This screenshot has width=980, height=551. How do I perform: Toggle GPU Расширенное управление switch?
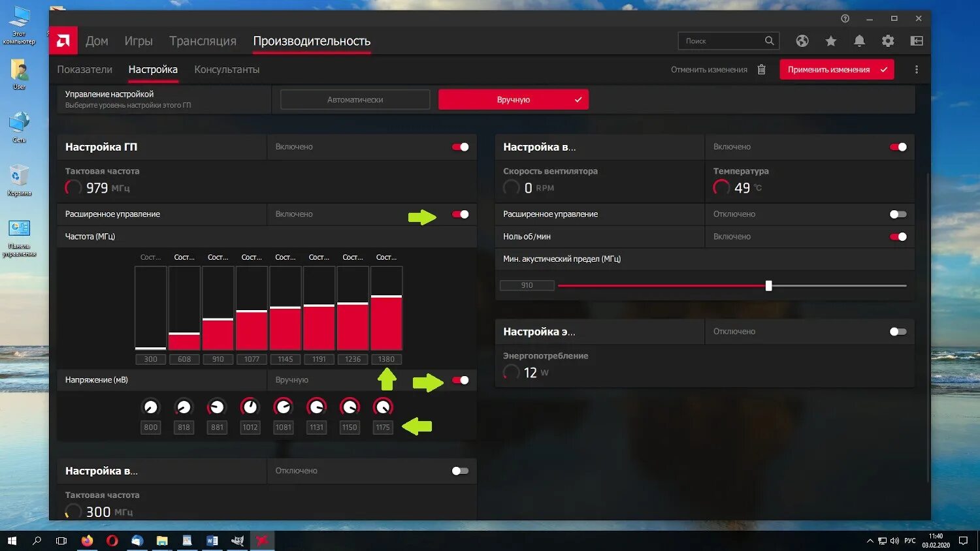pos(460,214)
